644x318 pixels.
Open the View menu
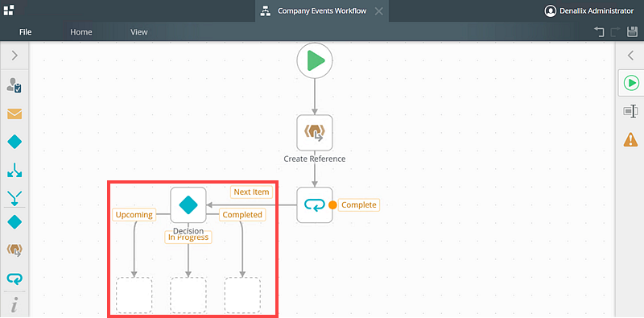click(x=138, y=32)
